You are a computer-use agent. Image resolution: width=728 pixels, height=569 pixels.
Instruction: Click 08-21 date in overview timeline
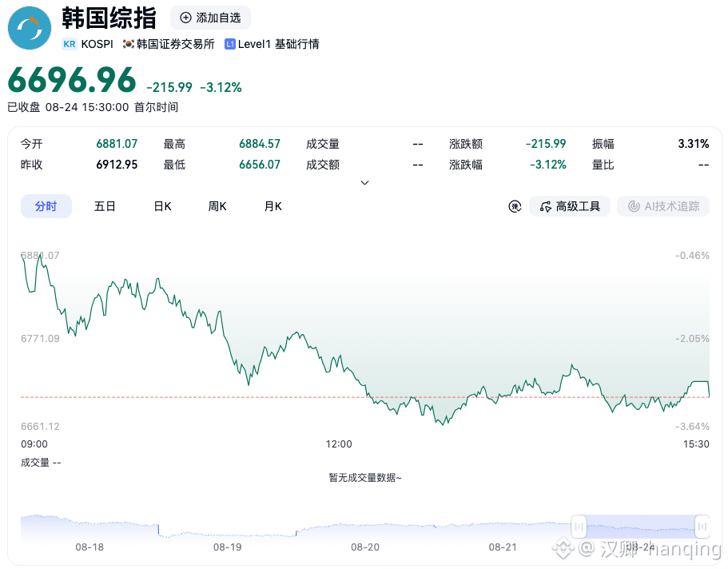(x=503, y=547)
